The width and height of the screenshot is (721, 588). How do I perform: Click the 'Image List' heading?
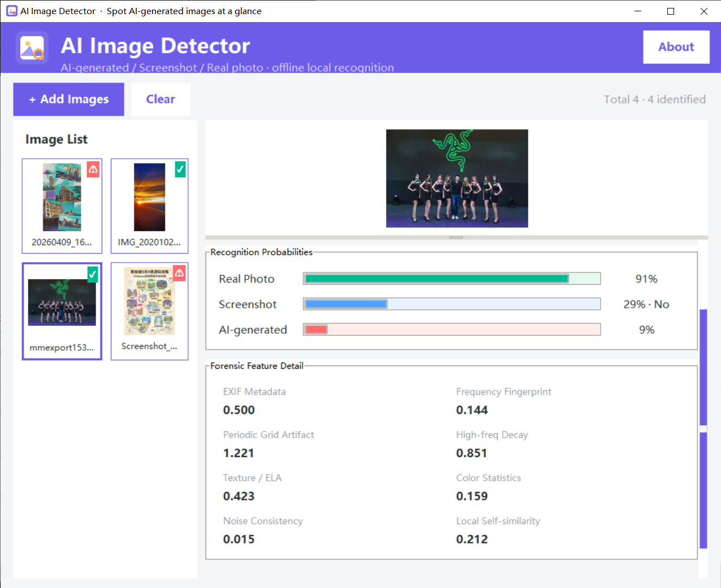tap(57, 140)
